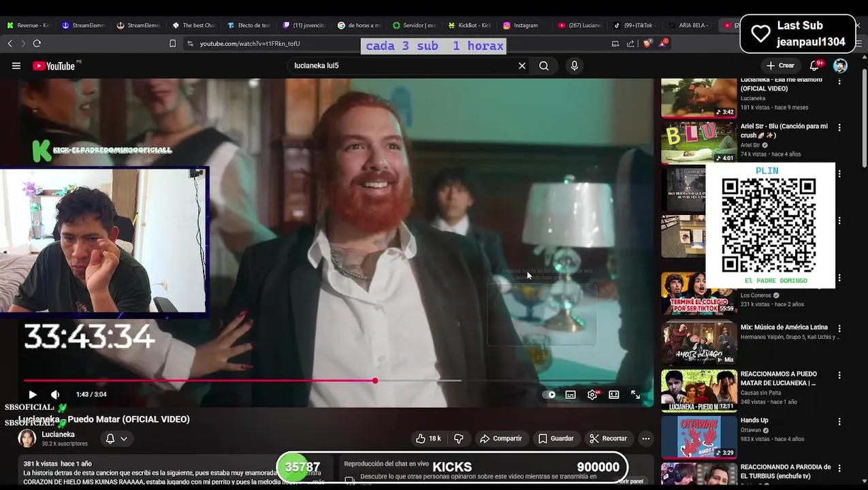This screenshot has height=490, width=868.
Task: Open the YouTube guide hamburger menu
Action: tap(16, 66)
